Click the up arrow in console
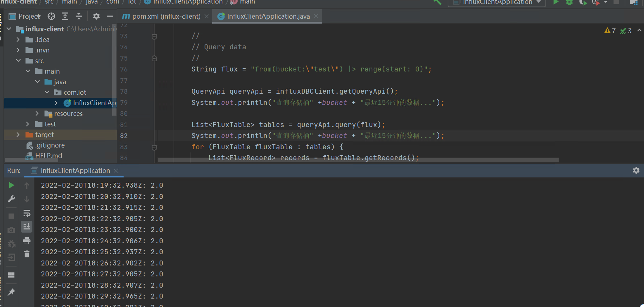This screenshot has height=307, width=644. (x=27, y=185)
